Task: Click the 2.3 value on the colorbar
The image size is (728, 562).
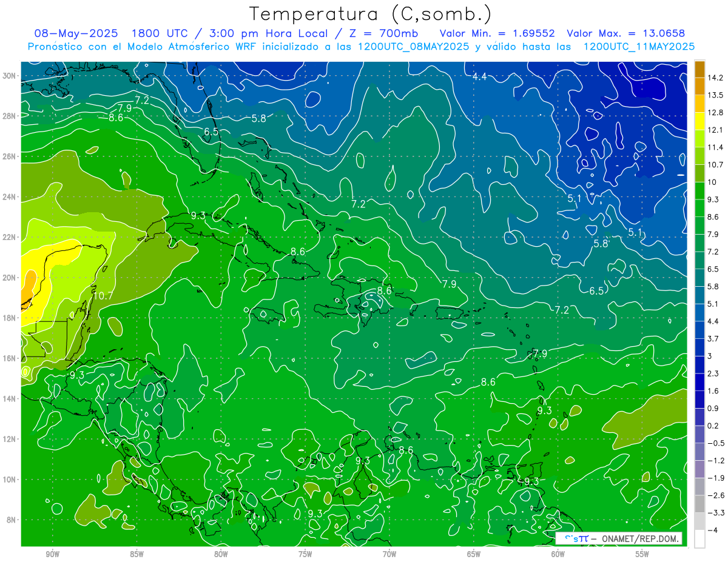Action: tap(713, 373)
